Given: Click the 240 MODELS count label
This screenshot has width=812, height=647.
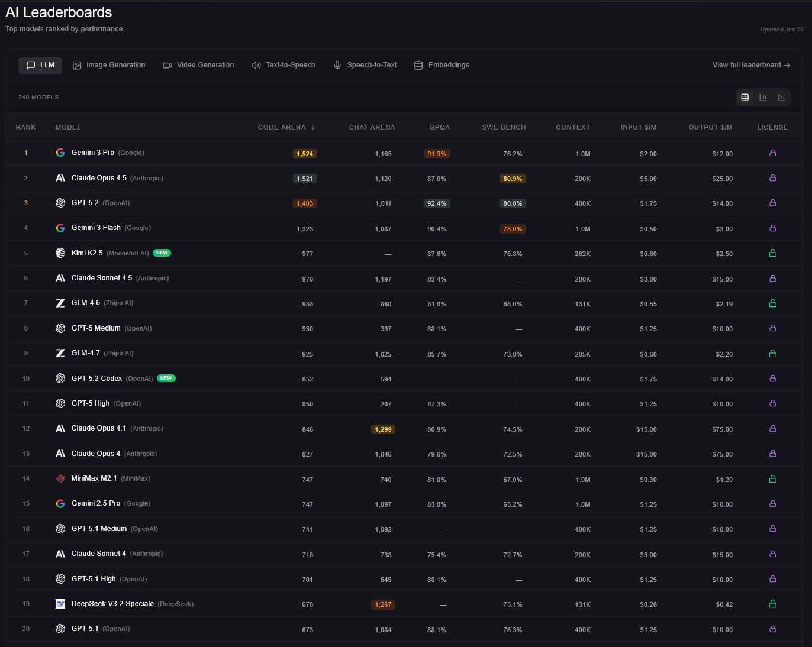Looking at the screenshot, I should [x=38, y=98].
